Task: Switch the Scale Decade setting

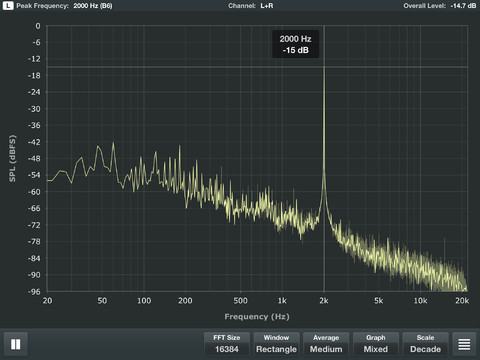Action: point(425,344)
